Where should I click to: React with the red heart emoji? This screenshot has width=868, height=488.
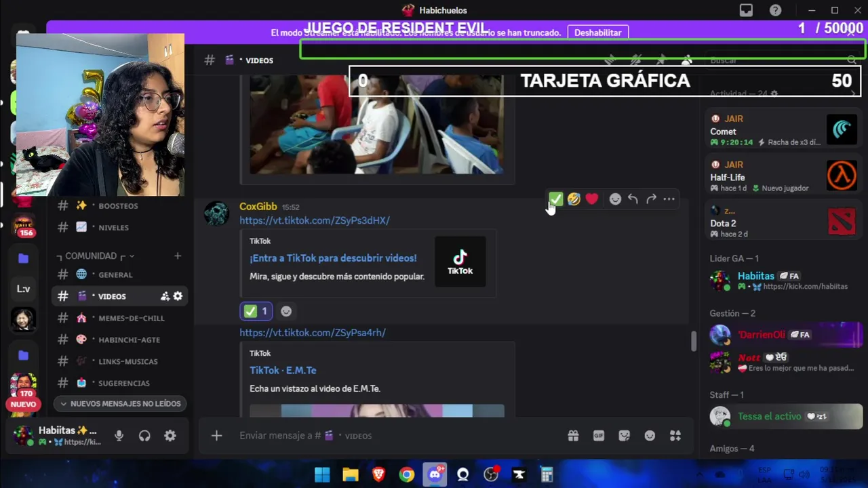click(x=592, y=199)
